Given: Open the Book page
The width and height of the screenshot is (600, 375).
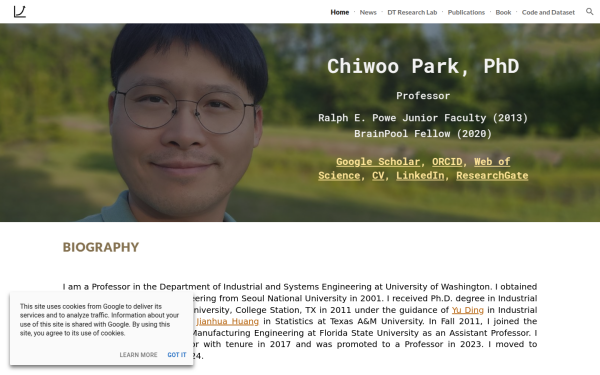Looking at the screenshot, I should coord(503,12).
